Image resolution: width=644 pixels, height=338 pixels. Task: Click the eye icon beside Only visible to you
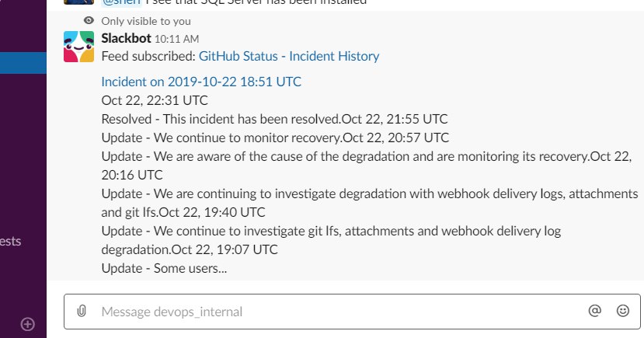point(89,20)
